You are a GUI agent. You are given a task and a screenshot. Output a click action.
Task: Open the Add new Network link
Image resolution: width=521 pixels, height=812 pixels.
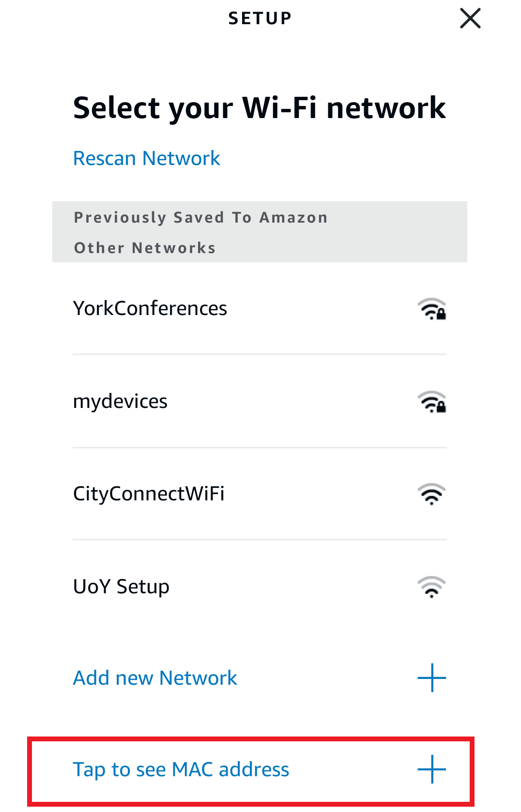pos(155,678)
